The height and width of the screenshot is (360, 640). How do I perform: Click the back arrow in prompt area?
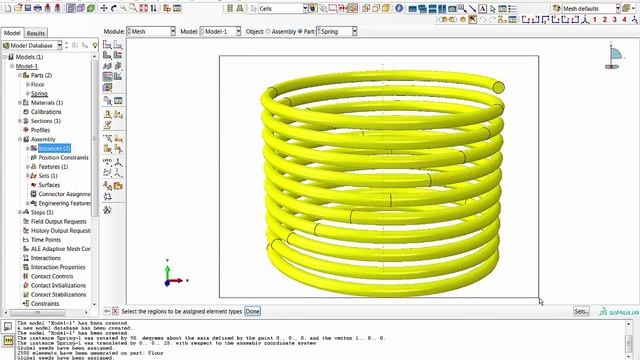click(x=107, y=311)
